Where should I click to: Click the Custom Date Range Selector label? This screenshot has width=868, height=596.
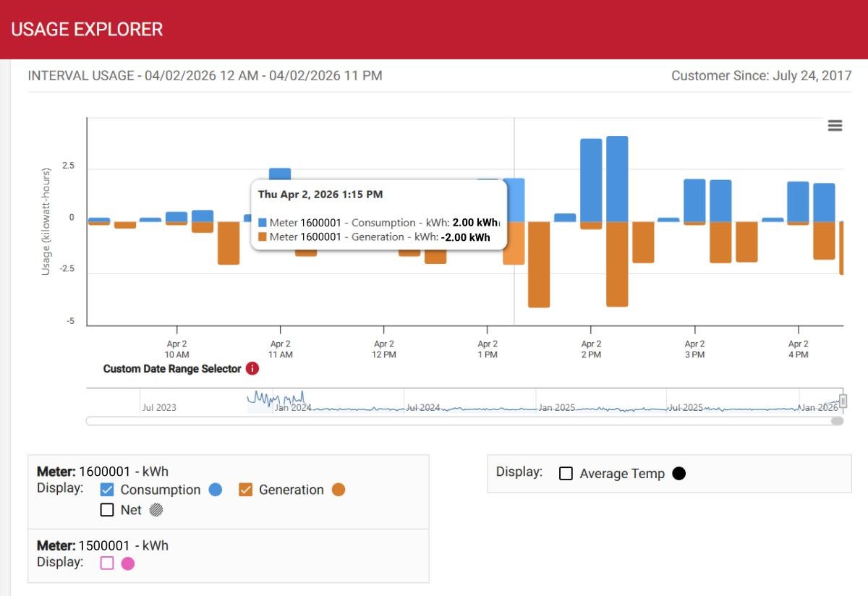click(x=172, y=369)
